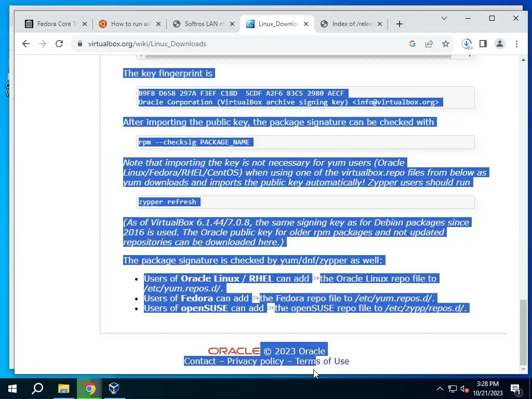Click the address bar URL field
Screen dimensions: 532x399
(x=237, y=44)
